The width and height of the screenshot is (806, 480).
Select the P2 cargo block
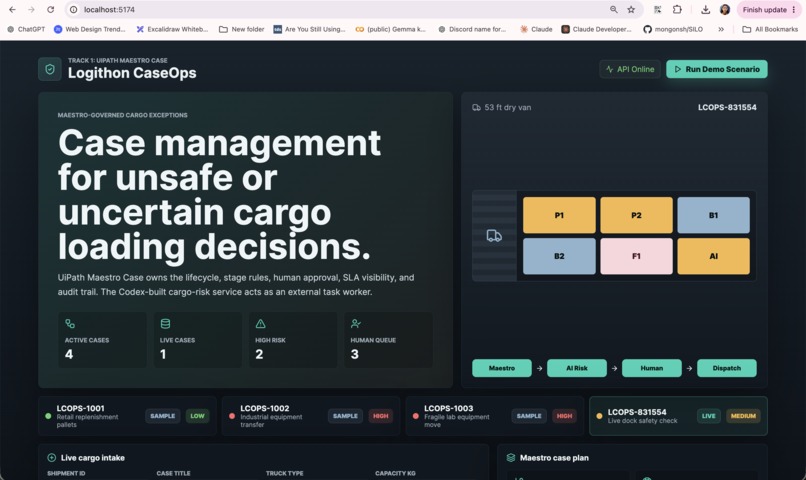tap(636, 215)
